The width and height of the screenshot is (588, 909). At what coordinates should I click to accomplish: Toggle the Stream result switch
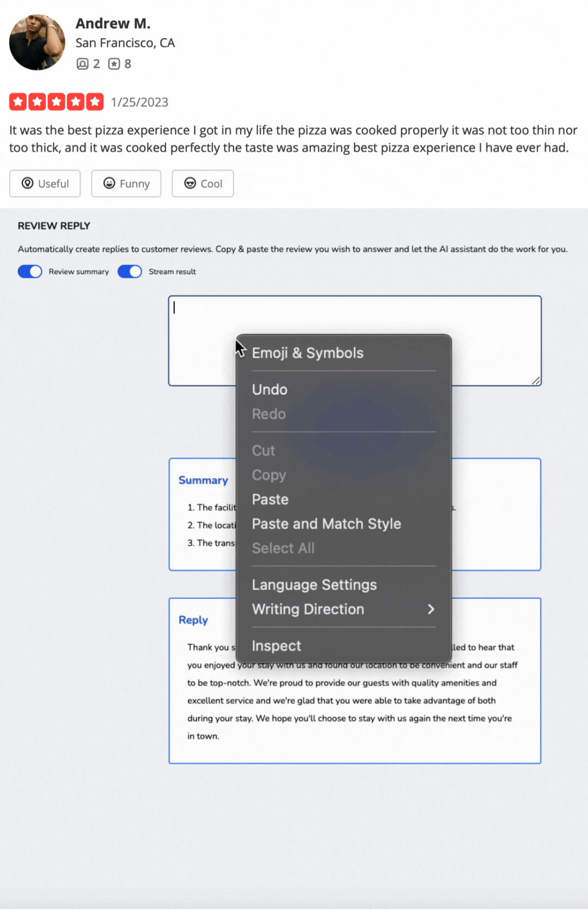130,272
